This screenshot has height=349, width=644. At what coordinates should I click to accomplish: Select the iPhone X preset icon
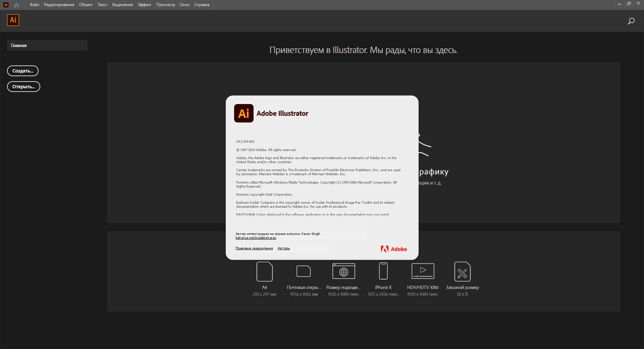tap(383, 271)
